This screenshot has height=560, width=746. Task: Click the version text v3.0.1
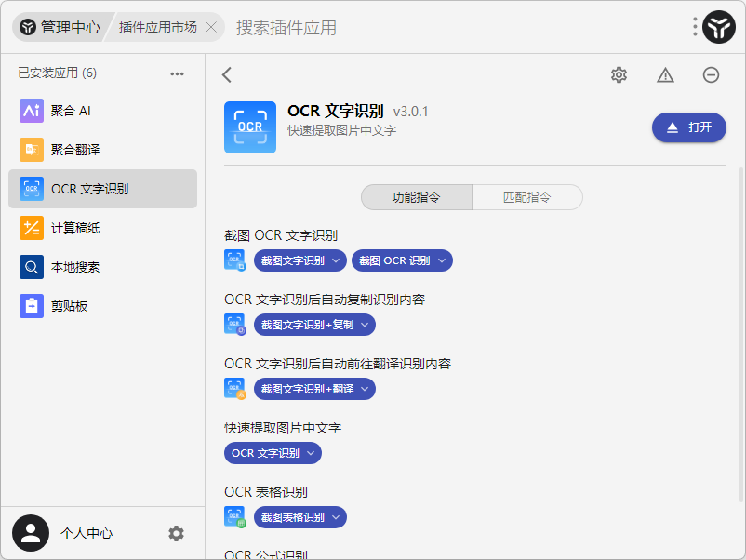point(410,112)
